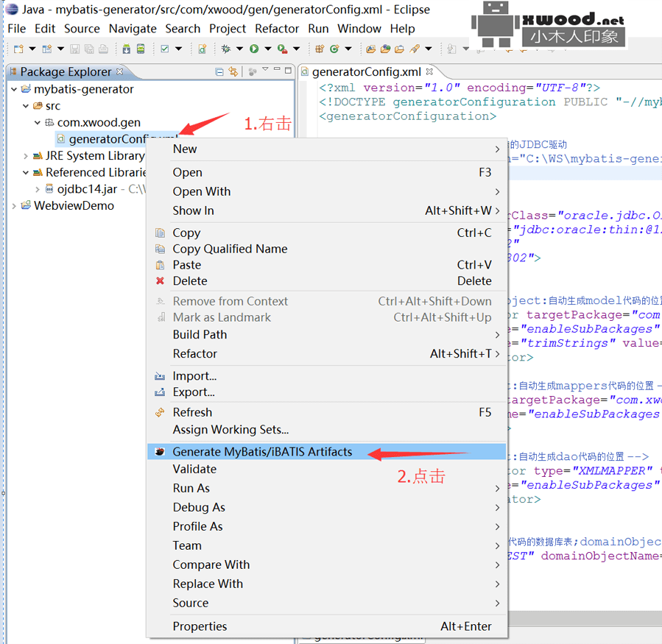The width and height of the screenshot is (662, 644).
Task: Collapse the mybatis-generator project node
Action: (x=14, y=89)
